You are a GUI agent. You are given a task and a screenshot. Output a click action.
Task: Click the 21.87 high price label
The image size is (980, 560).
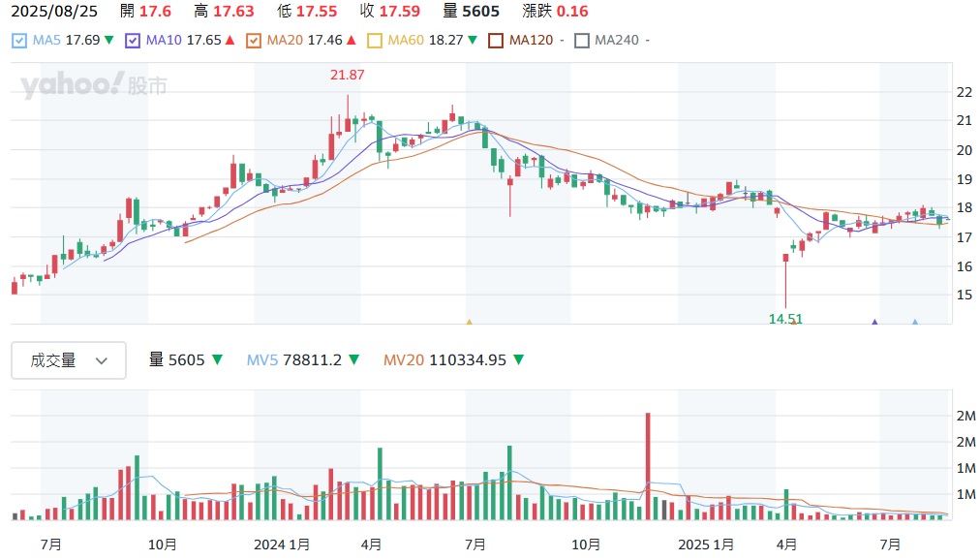[348, 75]
